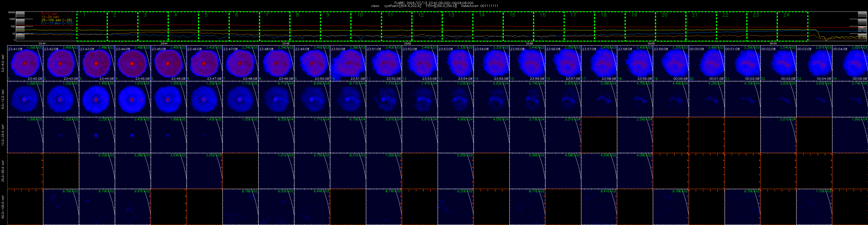Click the 6.0-12.0 keV row label
Viewport: 868px width, 225px height.
[x=3, y=99]
